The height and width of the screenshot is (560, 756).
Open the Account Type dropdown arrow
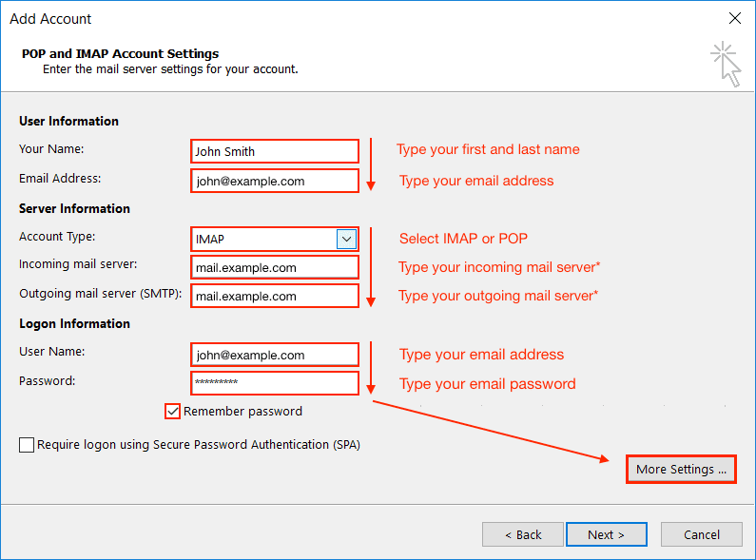(347, 240)
